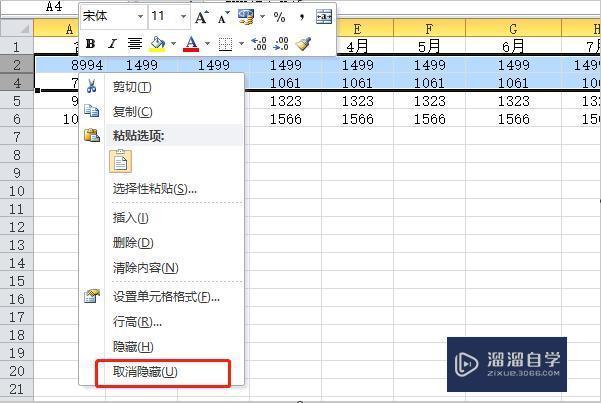Open 设置单元格格式(F)... dialog
This screenshot has width=601, height=403.
(x=161, y=296)
